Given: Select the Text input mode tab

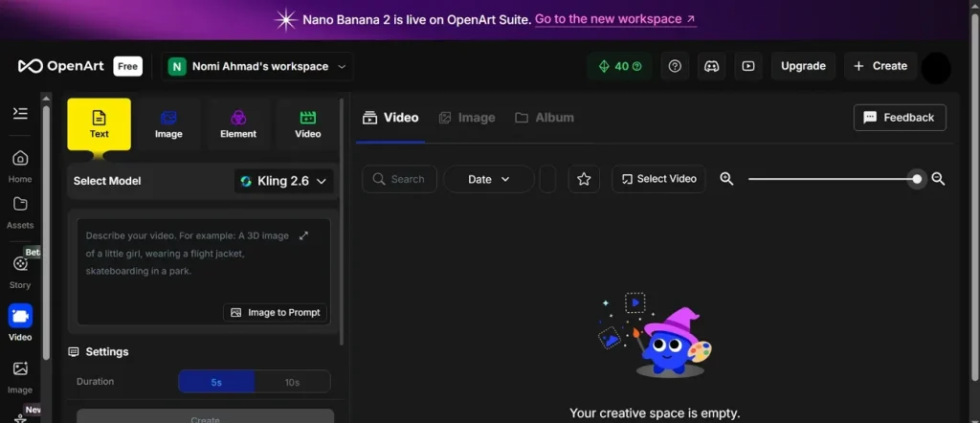Looking at the screenshot, I should point(100,123).
